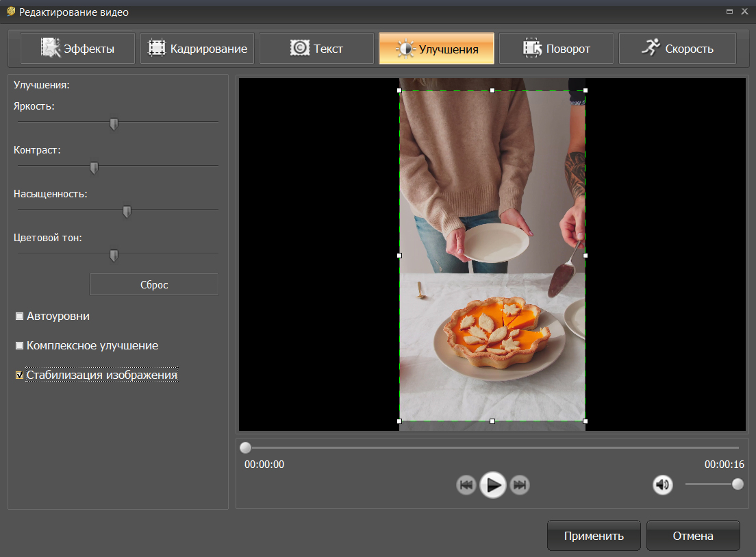Click the start time 00:00:00 label
The image size is (756, 557).
(x=264, y=465)
